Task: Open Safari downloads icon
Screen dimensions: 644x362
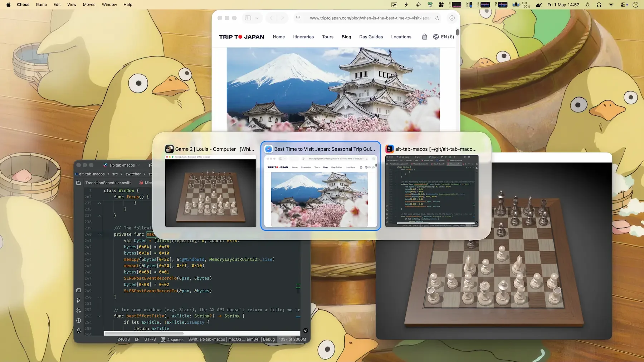Action: pyautogui.click(x=452, y=18)
